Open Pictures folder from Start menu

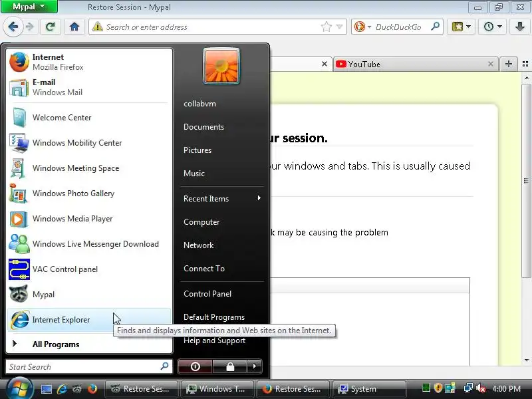click(x=222, y=150)
